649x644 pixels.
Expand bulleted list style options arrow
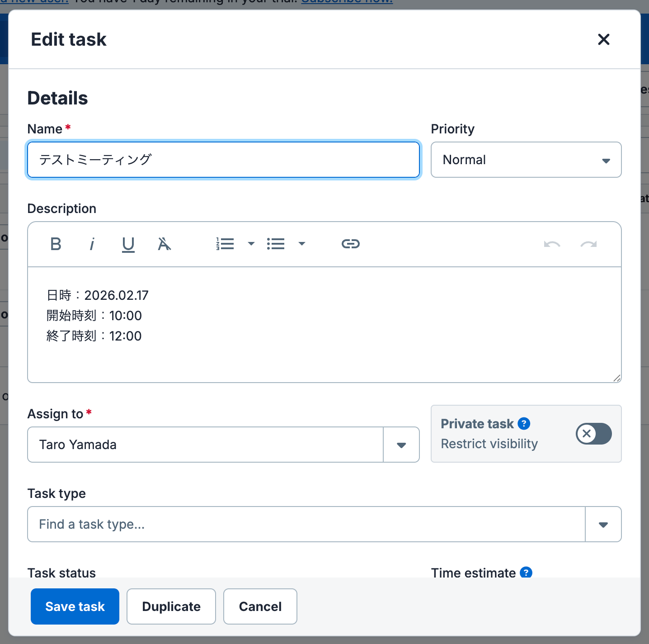pos(302,244)
